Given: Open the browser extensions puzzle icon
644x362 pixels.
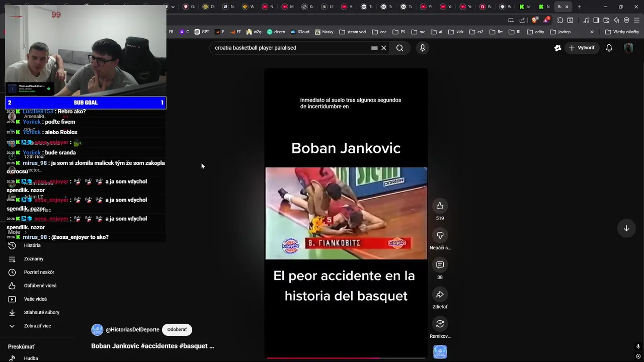Looking at the screenshot, I should point(560,20).
